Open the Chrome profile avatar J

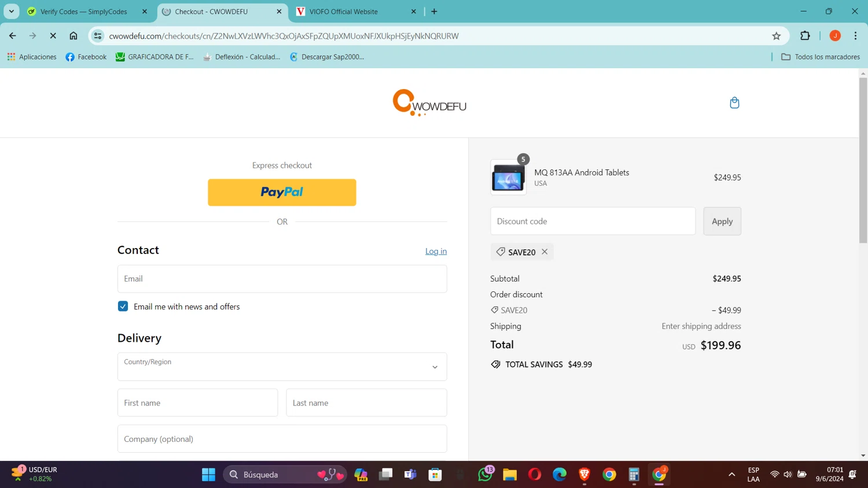coord(835,36)
